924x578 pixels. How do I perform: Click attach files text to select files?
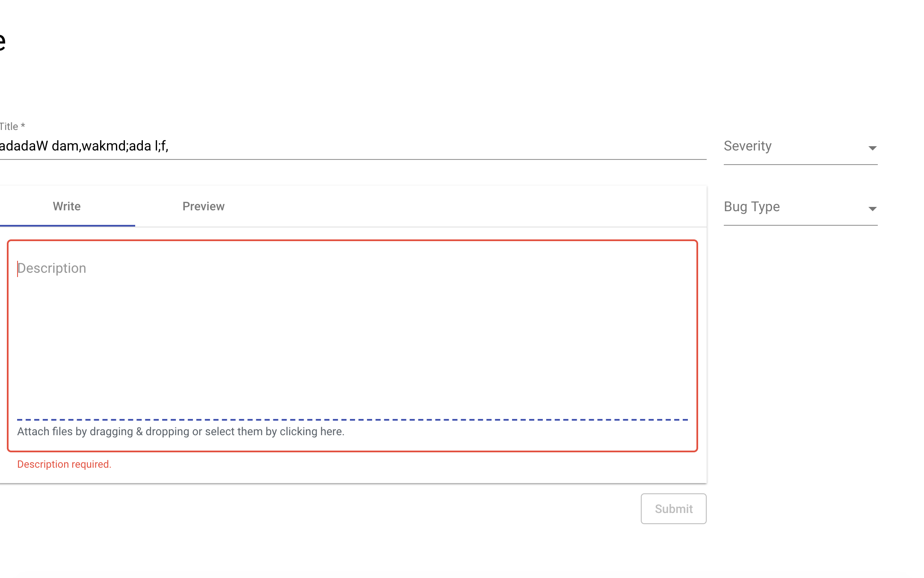181,432
